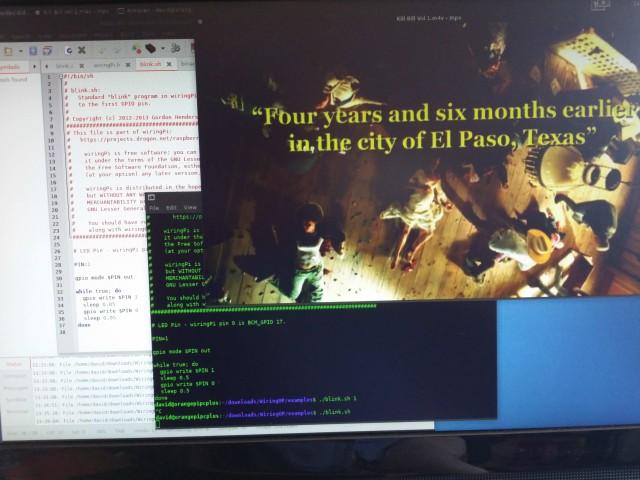Click the Save All icon in Geany toolbar
This screenshot has height=480, width=640.
tap(47, 51)
